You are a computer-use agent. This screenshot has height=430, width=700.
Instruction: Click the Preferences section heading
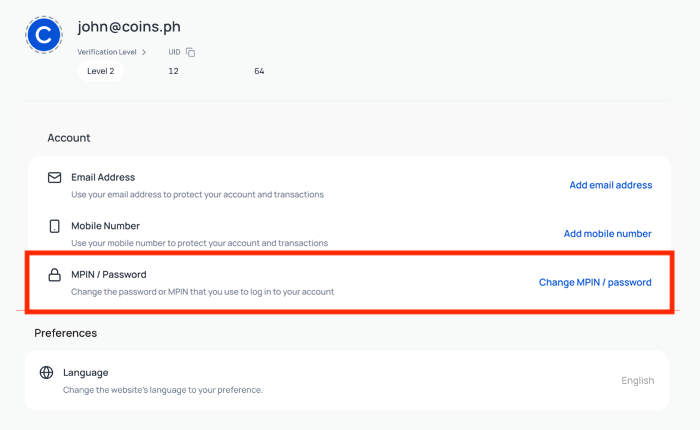(x=65, y=332)
